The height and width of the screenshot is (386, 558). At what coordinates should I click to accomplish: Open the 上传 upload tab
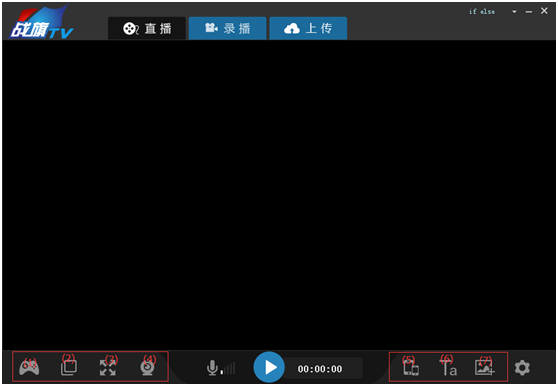[308, 28]
